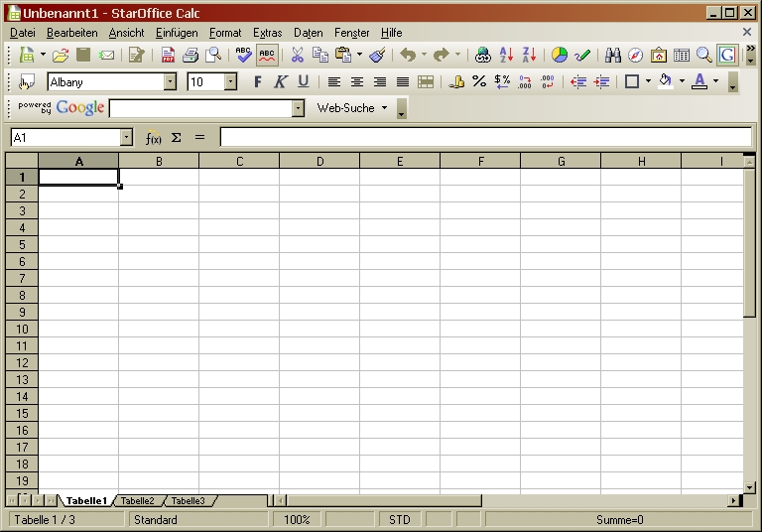Image resolution: width=762 pixels, height=532 pixels.
Task: Open a file with the folder icon
Action: (61, 55)
